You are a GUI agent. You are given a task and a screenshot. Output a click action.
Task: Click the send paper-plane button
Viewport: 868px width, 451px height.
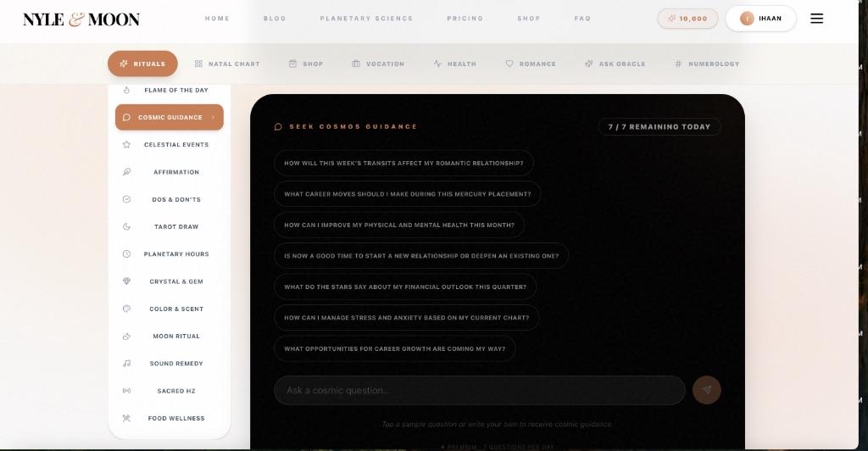707,390
